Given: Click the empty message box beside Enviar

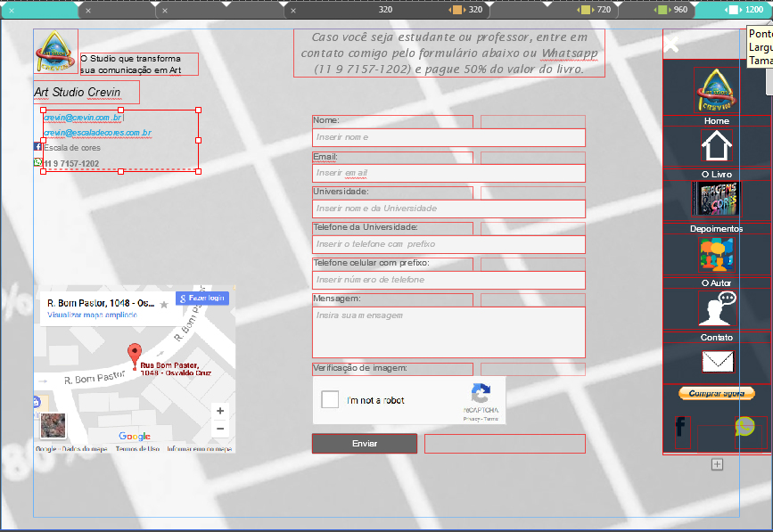Looking at the screenshot, I should 505,444.
